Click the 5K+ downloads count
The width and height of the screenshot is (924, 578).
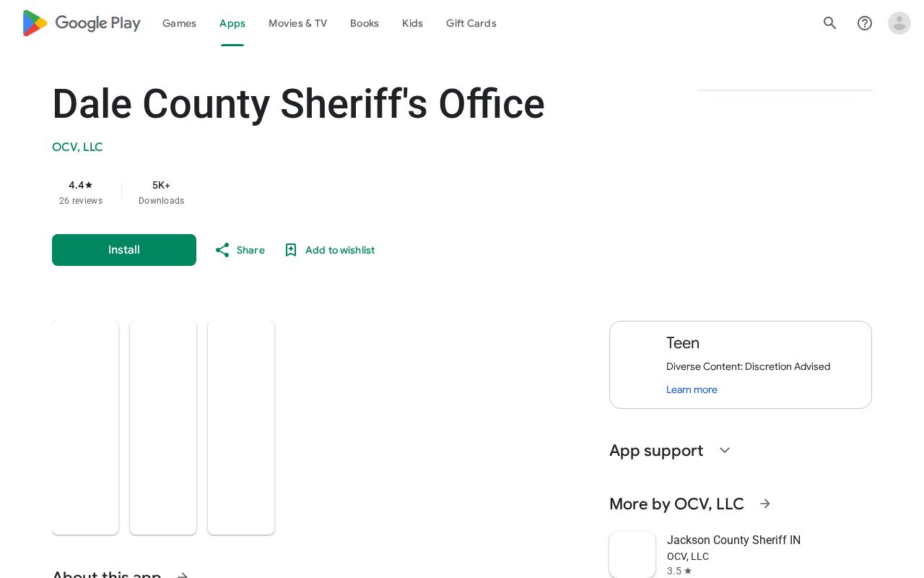click(x=161, y=185)
